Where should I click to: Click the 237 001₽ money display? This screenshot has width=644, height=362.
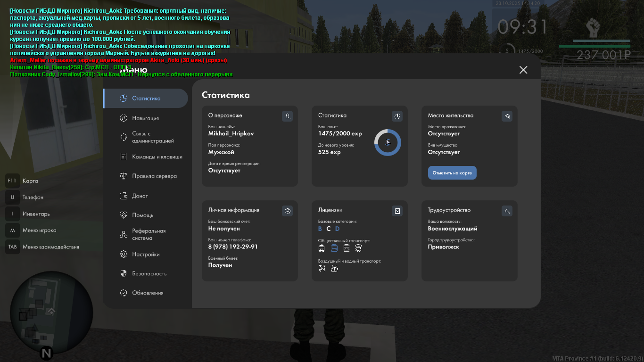point(603,55)
